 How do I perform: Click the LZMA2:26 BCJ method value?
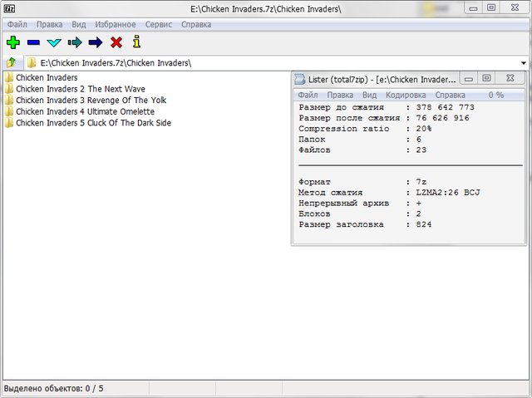click(448, 192)
